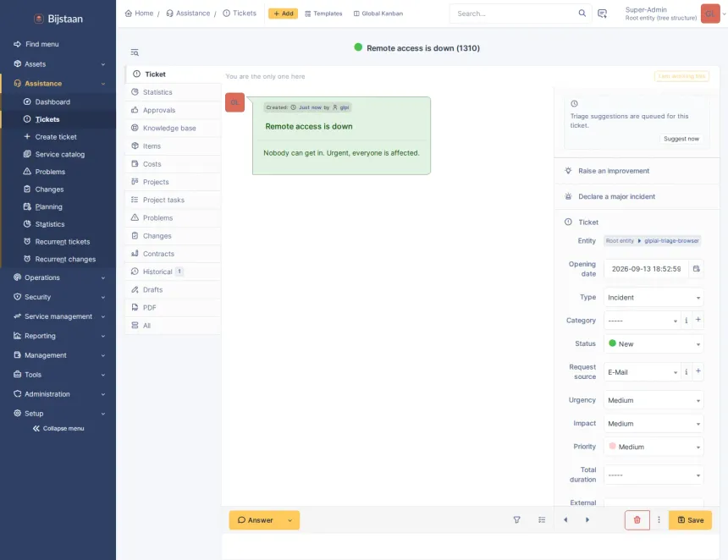Viewport: 728px width, 560px height.
Task: Open Dashboard under Assistance
Action: pos(52,102)
